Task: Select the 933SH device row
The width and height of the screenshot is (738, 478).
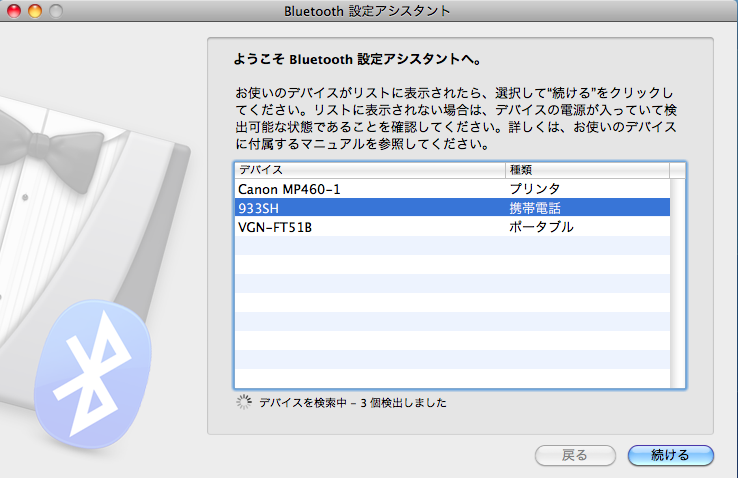Action: click(452, 207)
